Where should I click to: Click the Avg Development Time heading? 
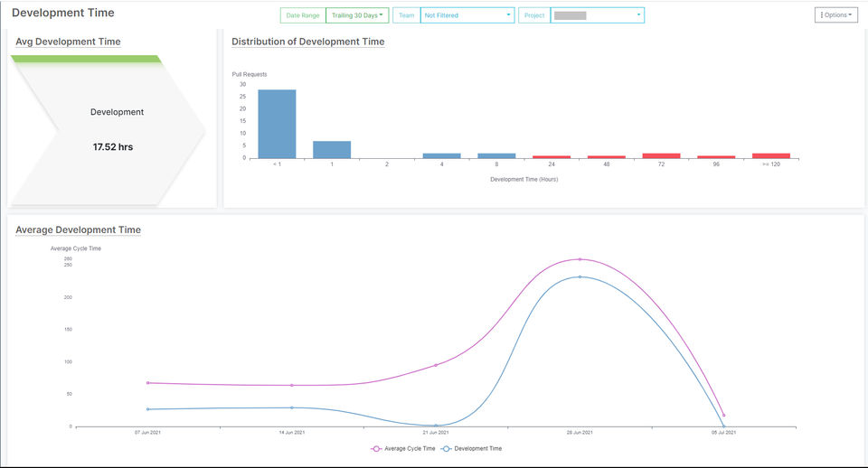pyautogui.click(x=68, y=42)
